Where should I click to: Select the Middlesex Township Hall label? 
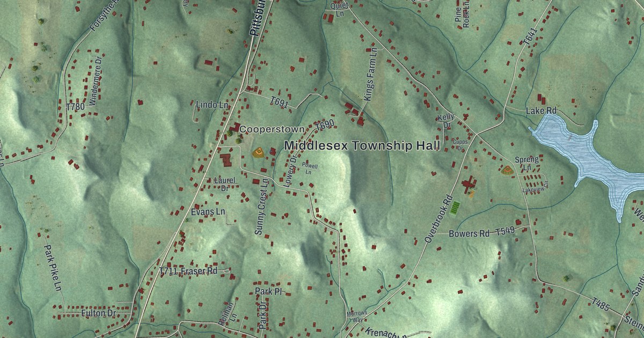pos(362,145)
